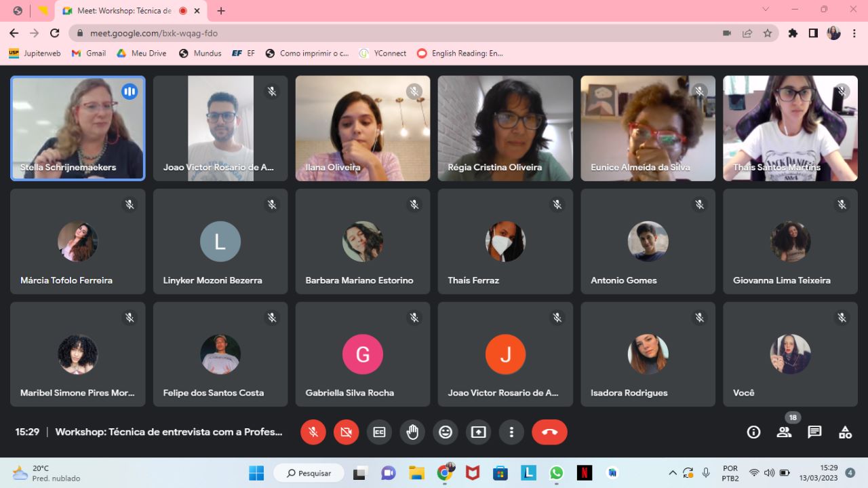Click the present screen button

[x=479, y=432]
